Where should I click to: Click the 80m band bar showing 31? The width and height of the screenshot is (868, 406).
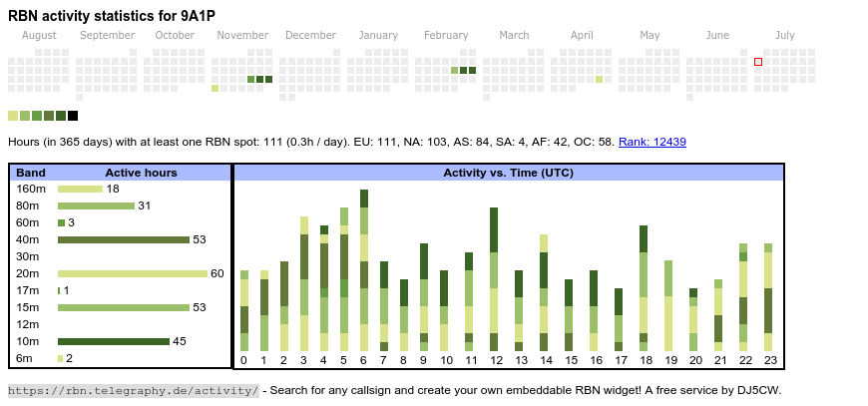click(96, 205)
